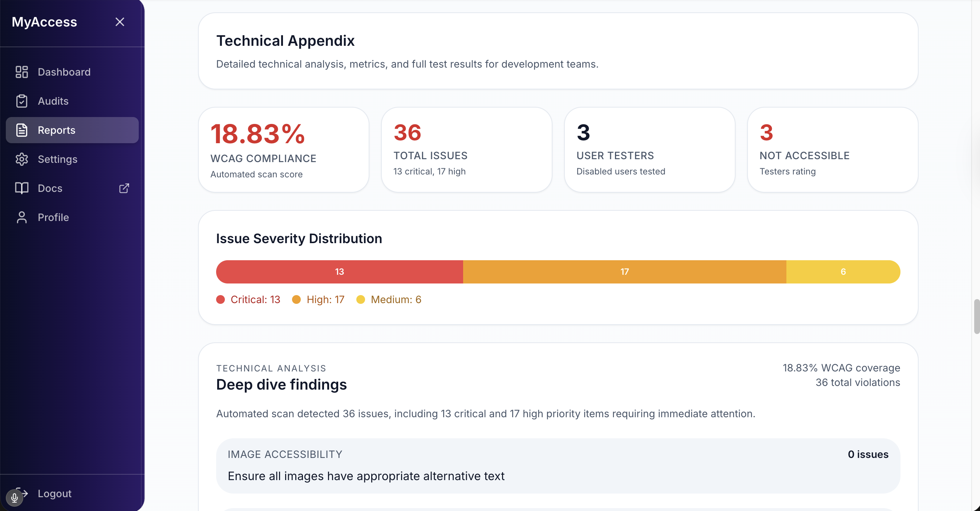This screenshot has width=980, height=511.
Task: Click the WCAG Compliance score card
Action: pyautogui.click(x=283, y=149)
